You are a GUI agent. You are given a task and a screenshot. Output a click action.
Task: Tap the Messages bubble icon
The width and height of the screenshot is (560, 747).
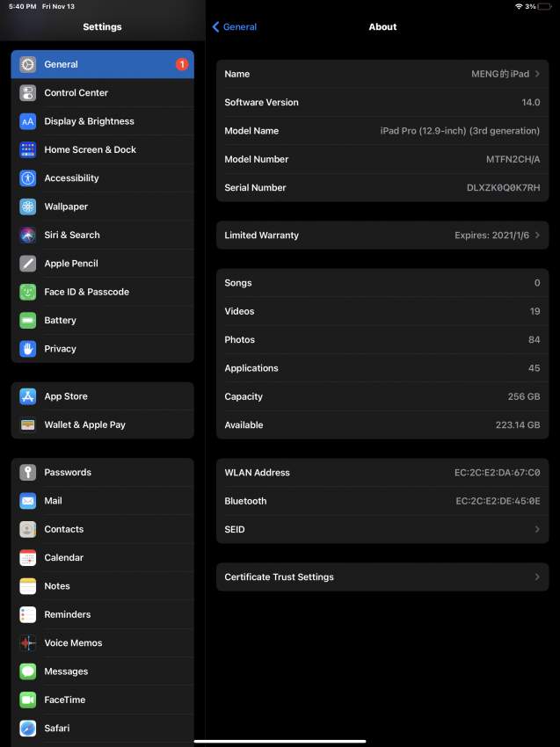(27, 671)
